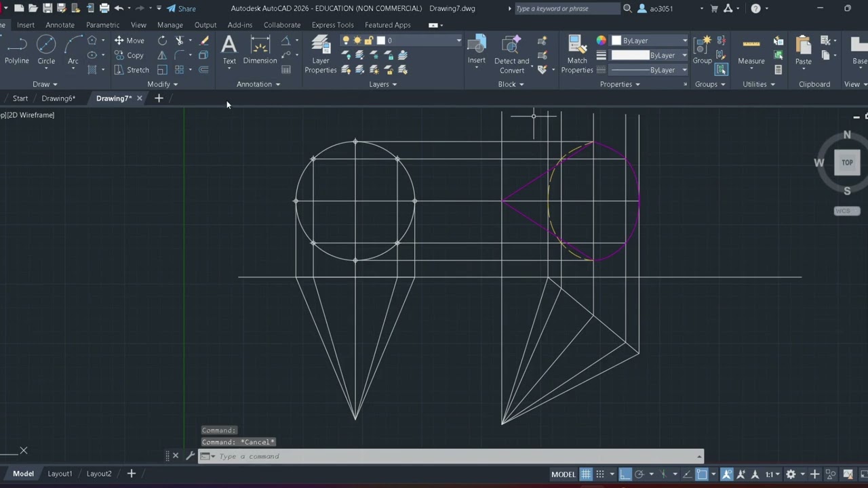Click Detect and Convert tool
The width and height of the screenshot is (868, 488).
click(511, 54)
